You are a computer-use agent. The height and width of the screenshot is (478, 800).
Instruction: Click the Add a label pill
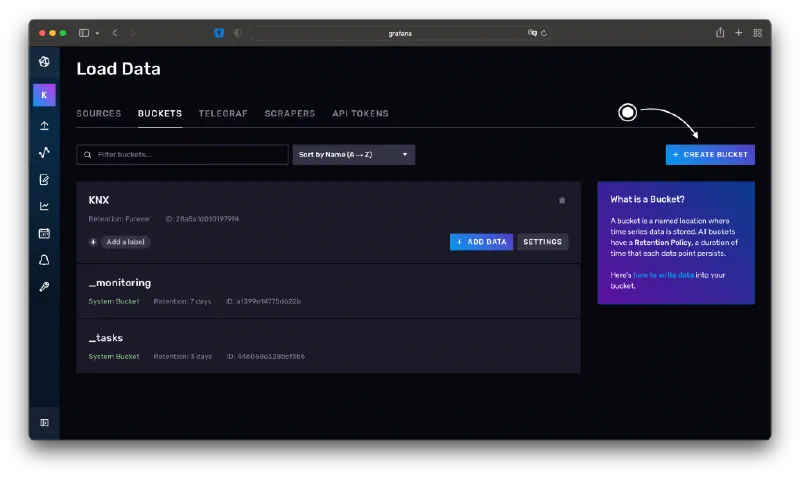click(x=126, y=242)
